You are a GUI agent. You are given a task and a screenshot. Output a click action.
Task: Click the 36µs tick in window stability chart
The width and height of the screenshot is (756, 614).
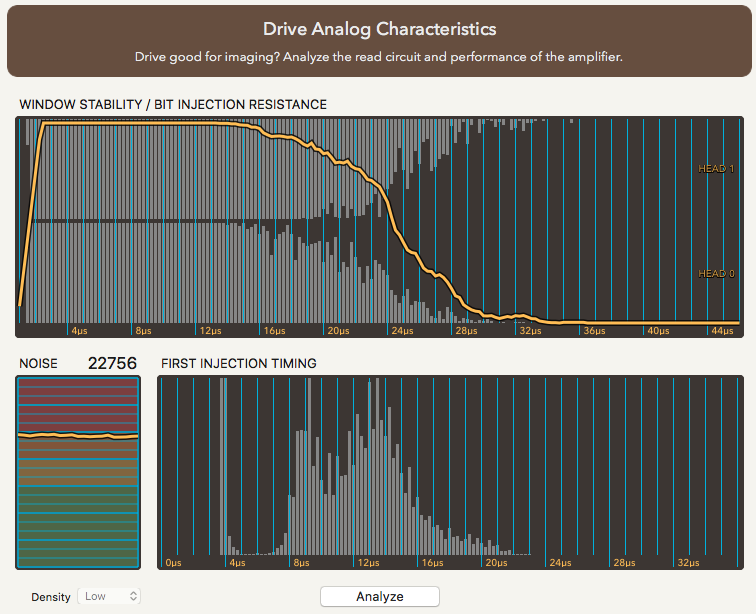click(x=593, y=330)
